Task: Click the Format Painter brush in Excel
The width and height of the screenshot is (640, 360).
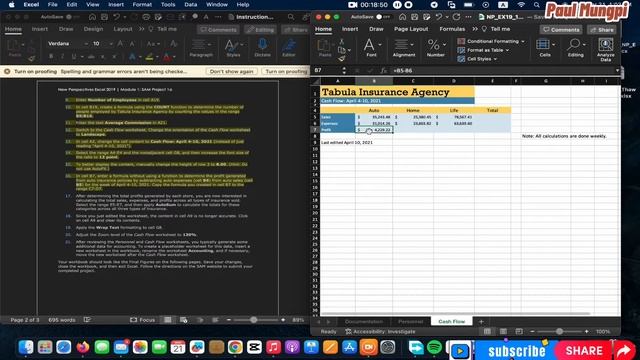Action: [342, 59]
